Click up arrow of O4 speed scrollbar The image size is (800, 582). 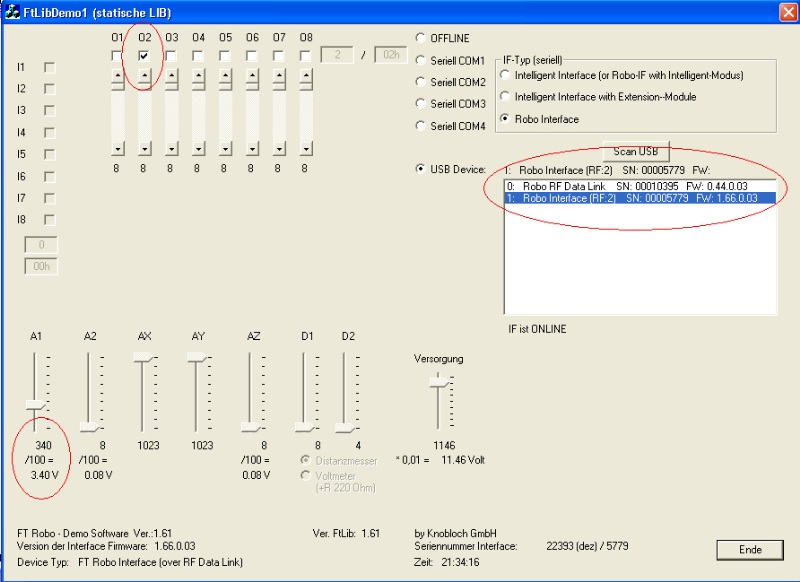pyautogui.click(x=199, y=76)
